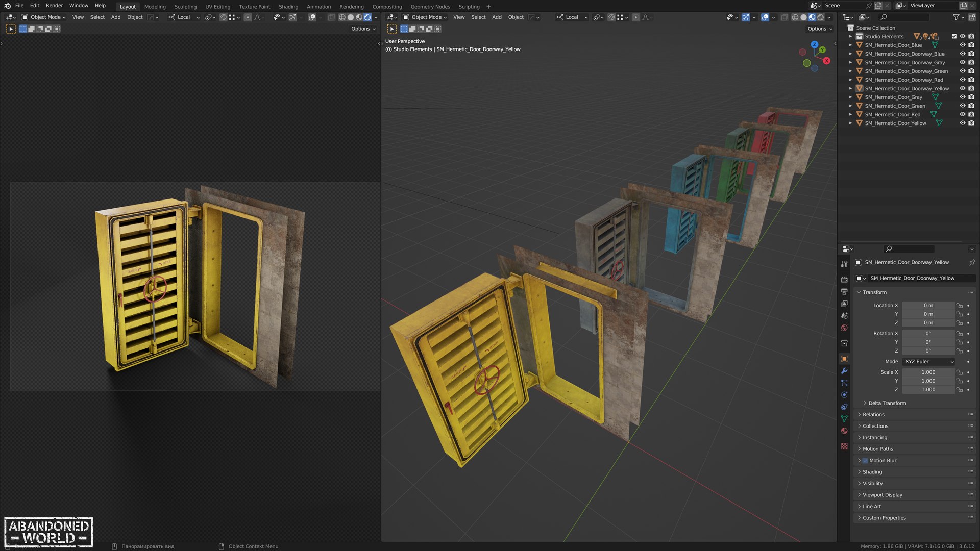Open the Material properties tab
This screenshot has width=980, height=551.
tap(844, 431)
